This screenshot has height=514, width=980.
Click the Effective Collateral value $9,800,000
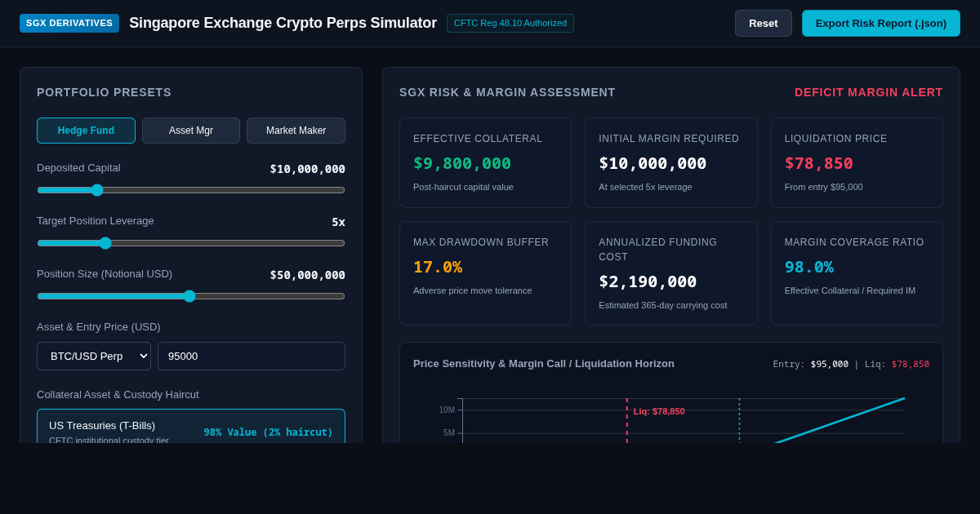462,163
